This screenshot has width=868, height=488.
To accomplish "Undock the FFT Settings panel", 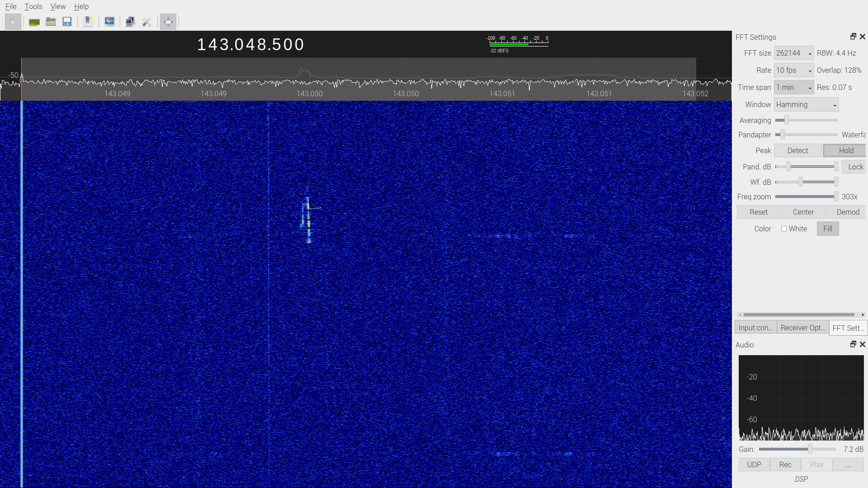I will point(853,37).
